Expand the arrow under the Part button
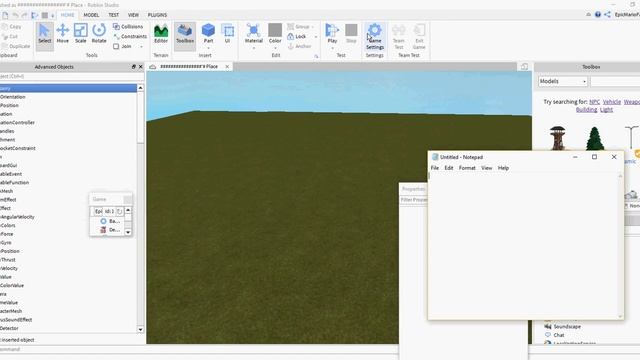 pos(208,48)
